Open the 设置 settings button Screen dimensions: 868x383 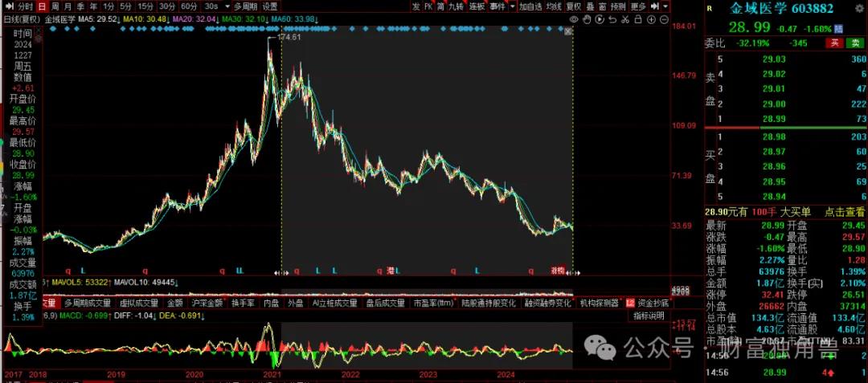(270, 6)
